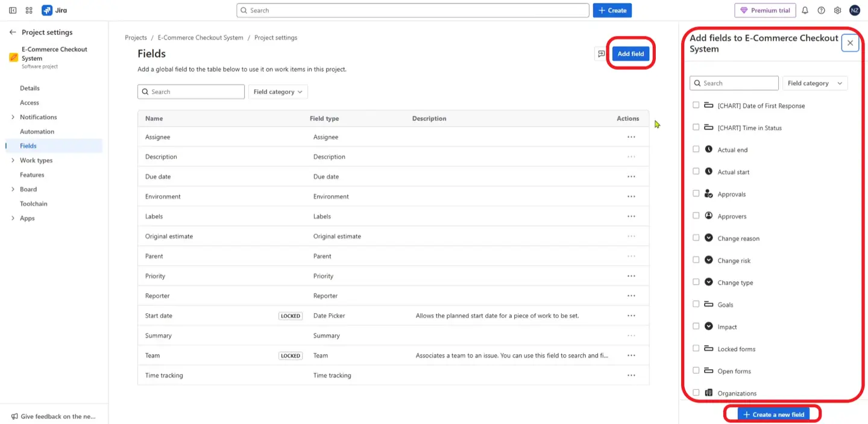The height and width of the screenshot is (424, 868).
Task: Click the megaphone feedback icon in sidebar
Action: (14, 416)
